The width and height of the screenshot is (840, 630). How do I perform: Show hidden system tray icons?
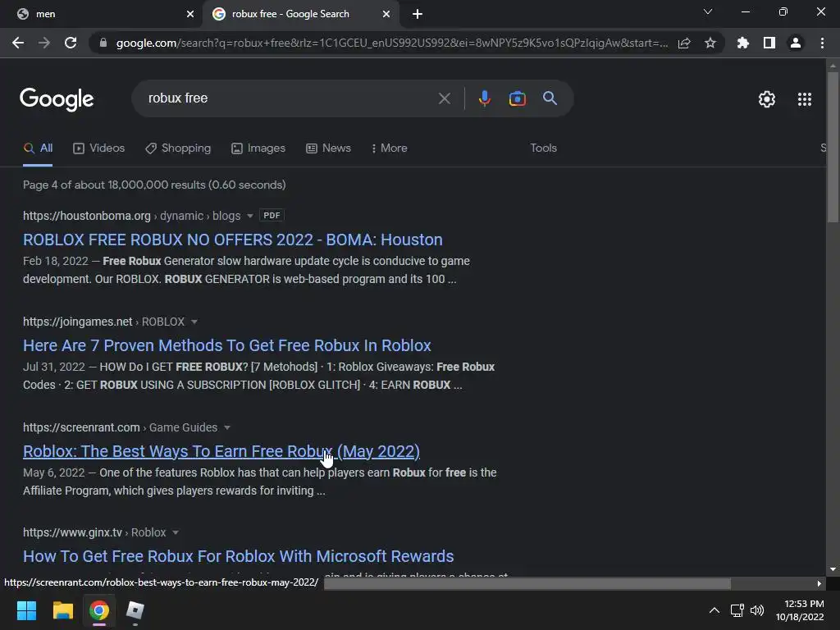(714, 610)
